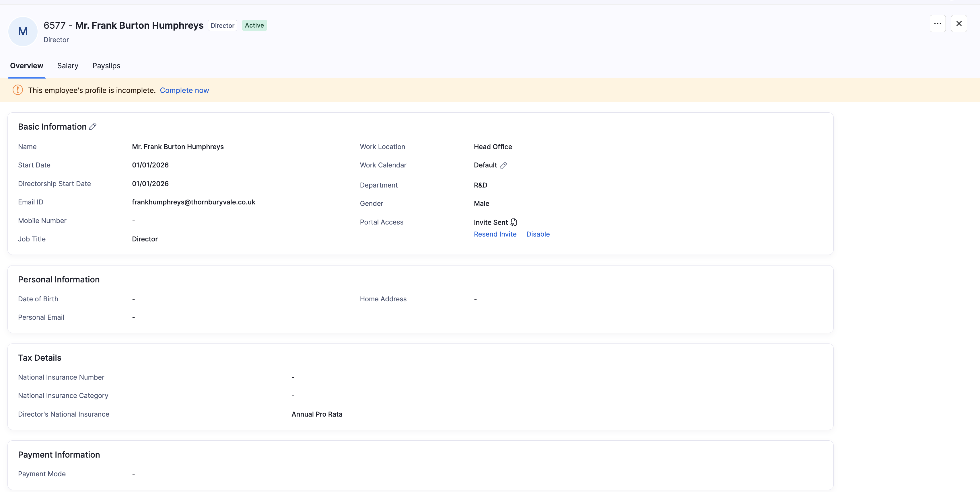This screenshot has height=492, width=980.
Task: Click the Complete now link
Action: [184, 91]
